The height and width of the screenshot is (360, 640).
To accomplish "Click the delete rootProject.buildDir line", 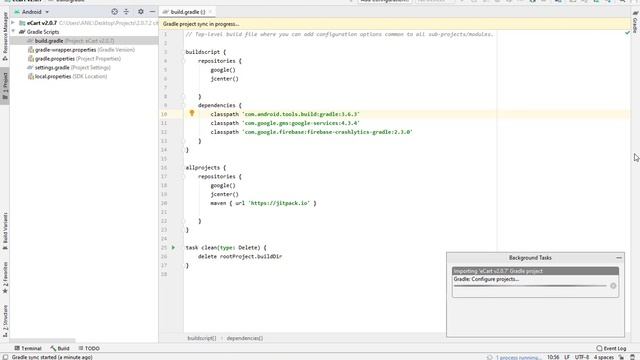I will pos(240,256).
